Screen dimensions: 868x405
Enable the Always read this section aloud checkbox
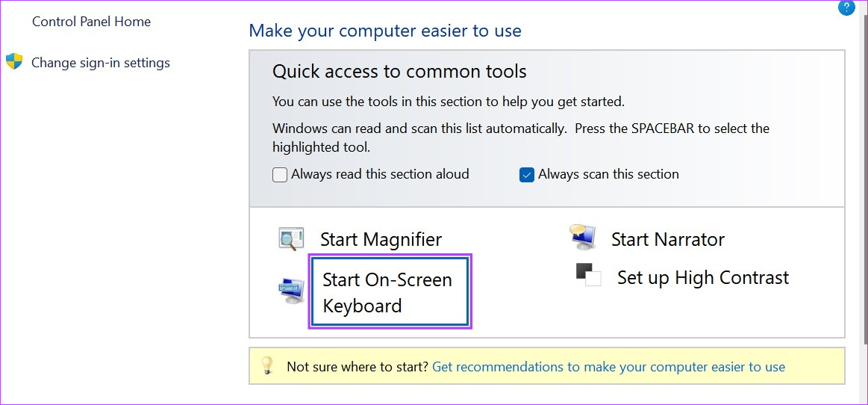(280, 175)
